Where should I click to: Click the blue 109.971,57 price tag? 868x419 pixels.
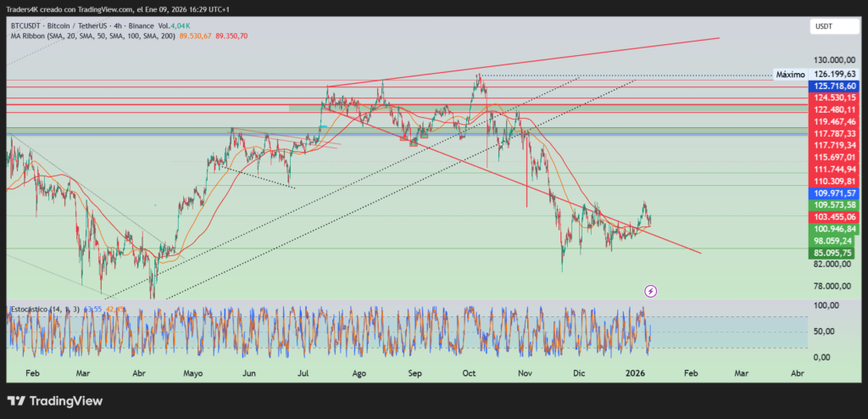[835, 193]
